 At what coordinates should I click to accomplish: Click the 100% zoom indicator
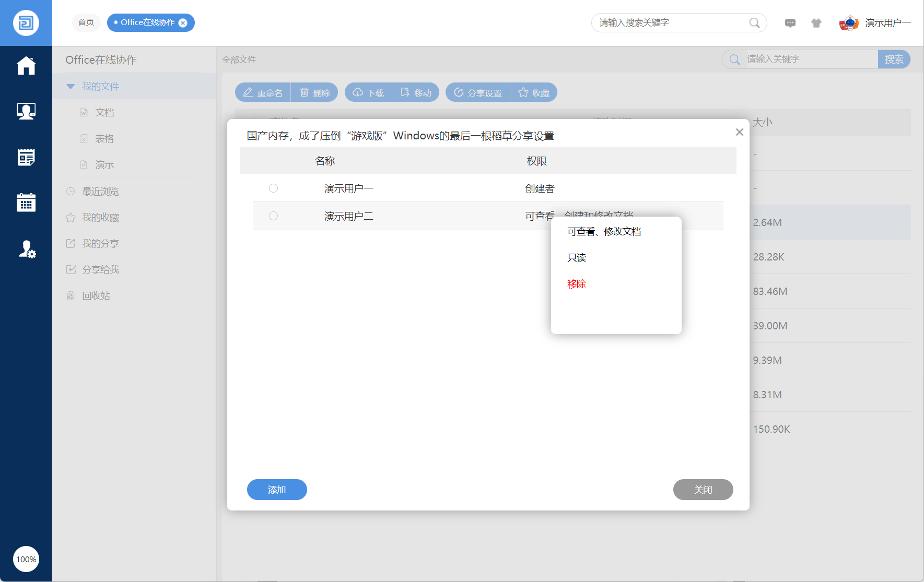26,559
